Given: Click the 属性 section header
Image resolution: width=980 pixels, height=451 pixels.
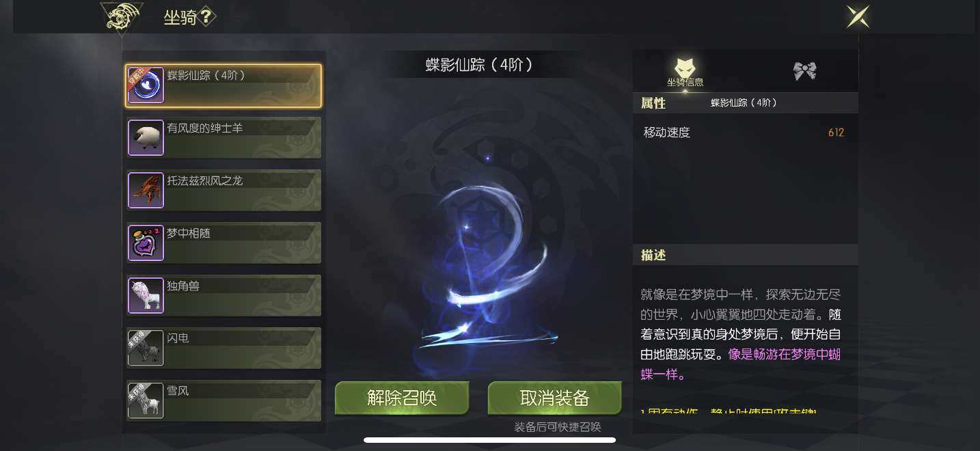Looking at the screenshot, I should tap(745, 103).
